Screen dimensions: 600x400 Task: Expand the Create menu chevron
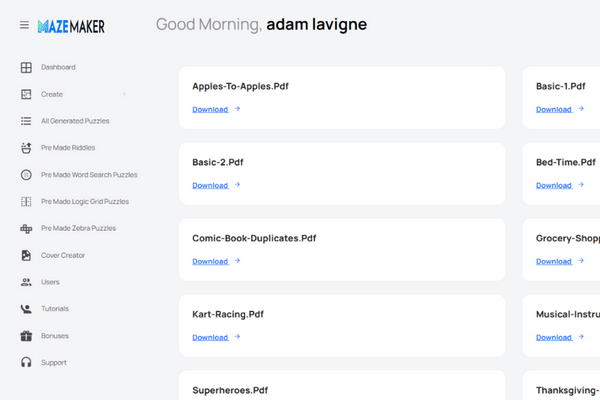pyautogui.click(x=124, y=94)
